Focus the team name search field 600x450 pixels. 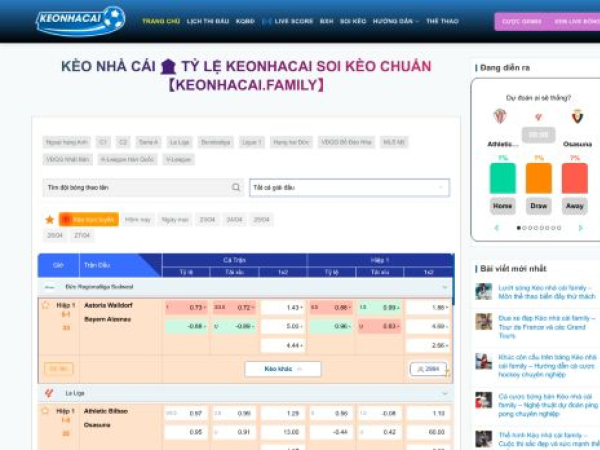[143, 188]
